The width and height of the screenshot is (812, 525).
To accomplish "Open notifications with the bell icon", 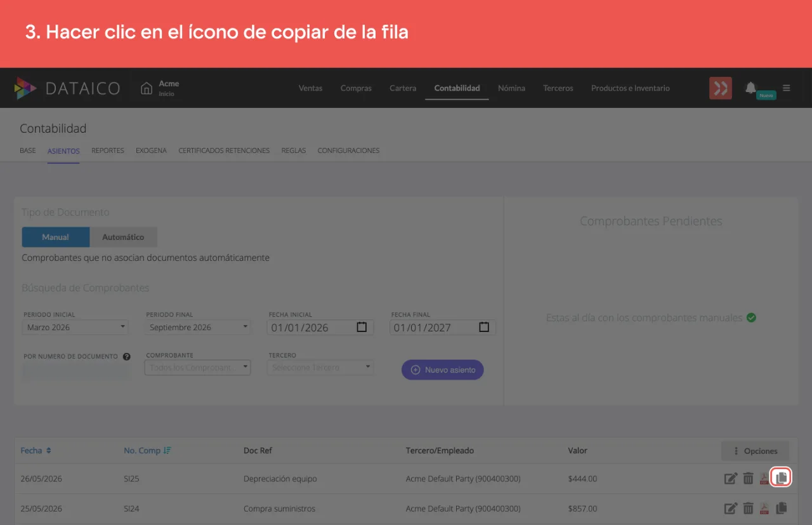I will point(751,88).
